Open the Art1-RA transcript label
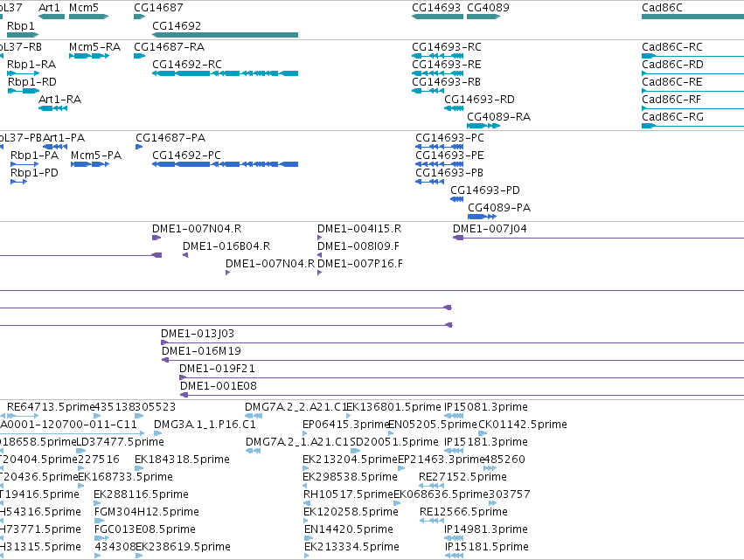This screenshot has height=560, width=744. [x=59, y=100]
